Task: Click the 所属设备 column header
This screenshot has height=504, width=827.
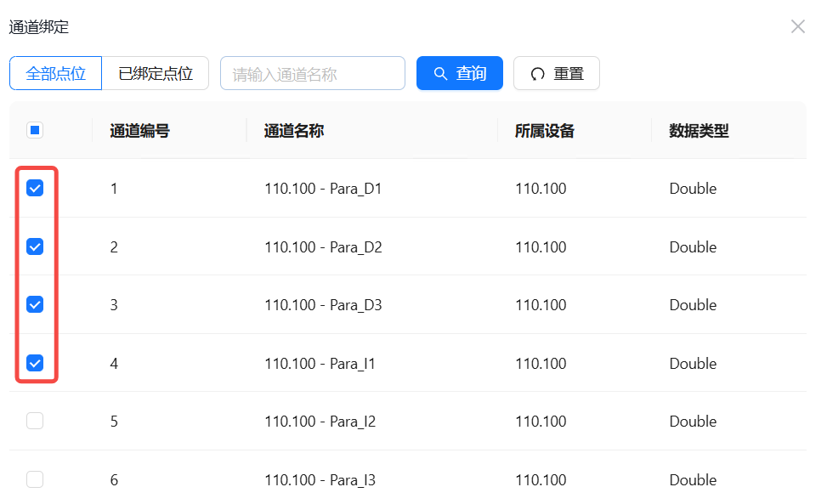Action: (545, 131)
